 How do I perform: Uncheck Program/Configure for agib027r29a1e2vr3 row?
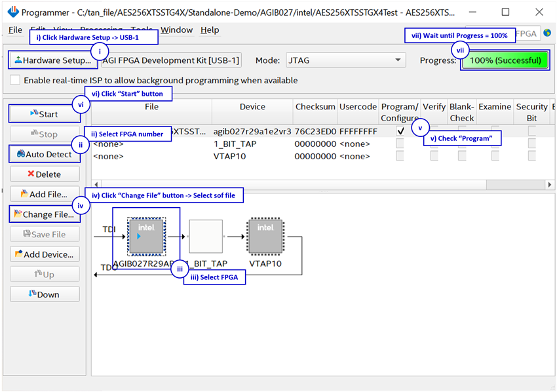point(400,131)
